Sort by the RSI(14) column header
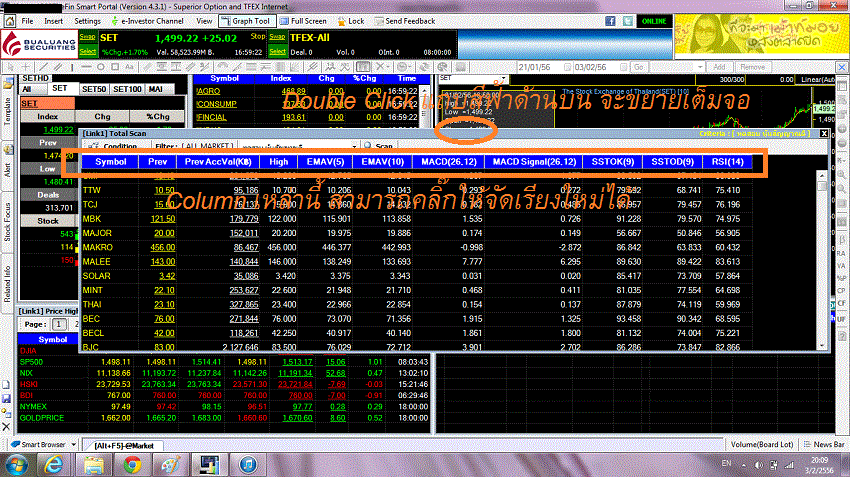 click(x=727, y=162)
